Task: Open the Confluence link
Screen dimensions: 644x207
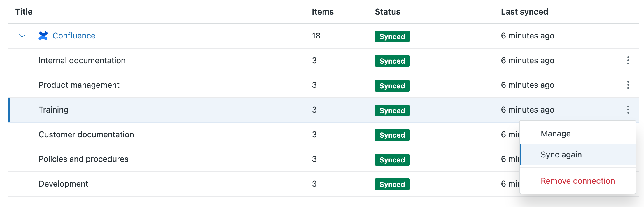Action: (x=74, y=36)
